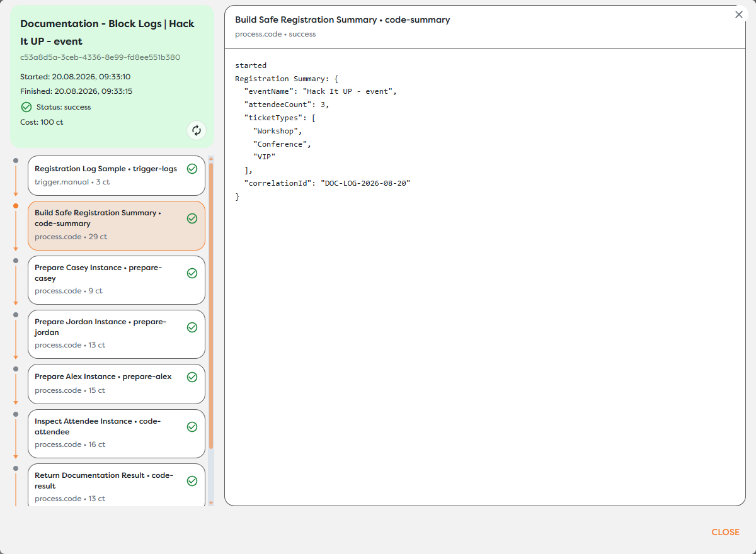This screenshot has height=554, width=756.
Task: Click the 'process.code • 15 ct' text
Action: coord(70,390)
